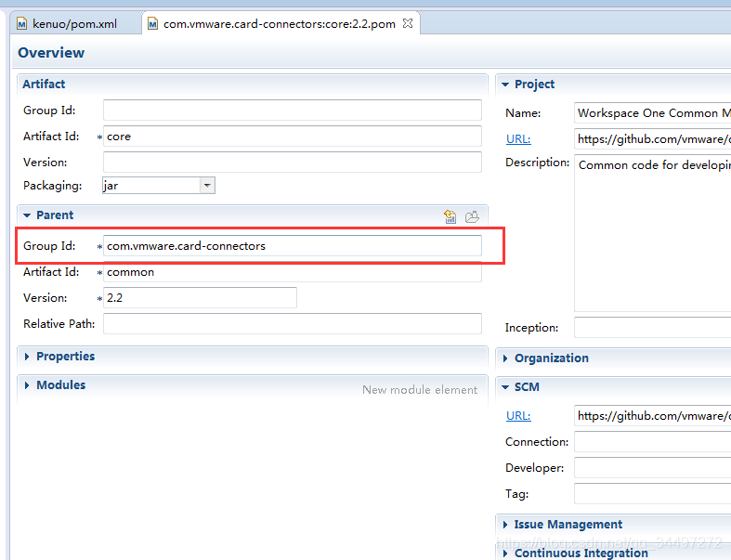This screenshot has width=731, height=560.
Task: Click the SCM Connection field
Action: [652, 442]
